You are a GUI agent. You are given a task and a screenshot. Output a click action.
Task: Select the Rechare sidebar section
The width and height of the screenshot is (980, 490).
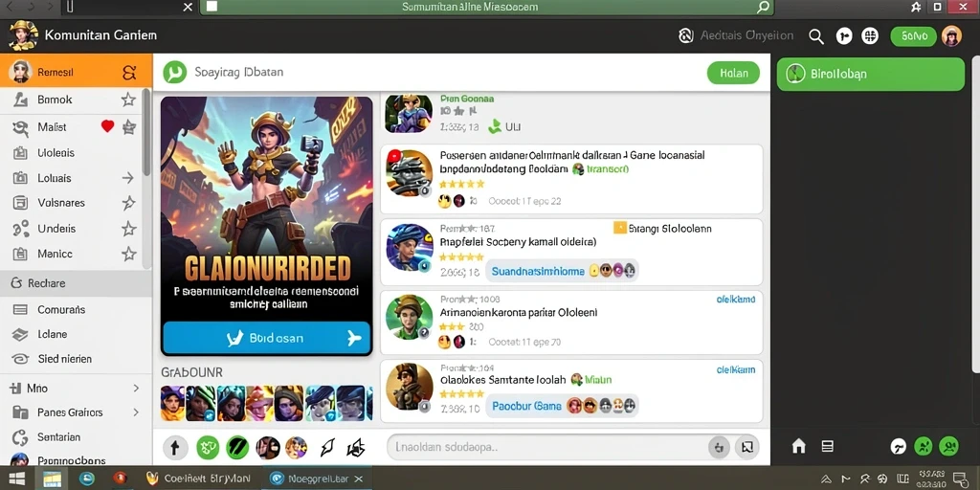76,283
